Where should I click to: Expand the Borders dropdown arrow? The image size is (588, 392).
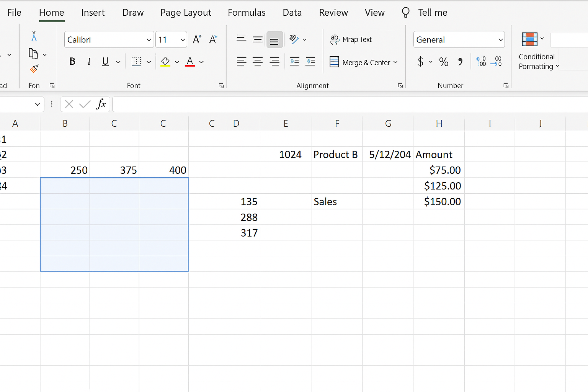(149, 62)
